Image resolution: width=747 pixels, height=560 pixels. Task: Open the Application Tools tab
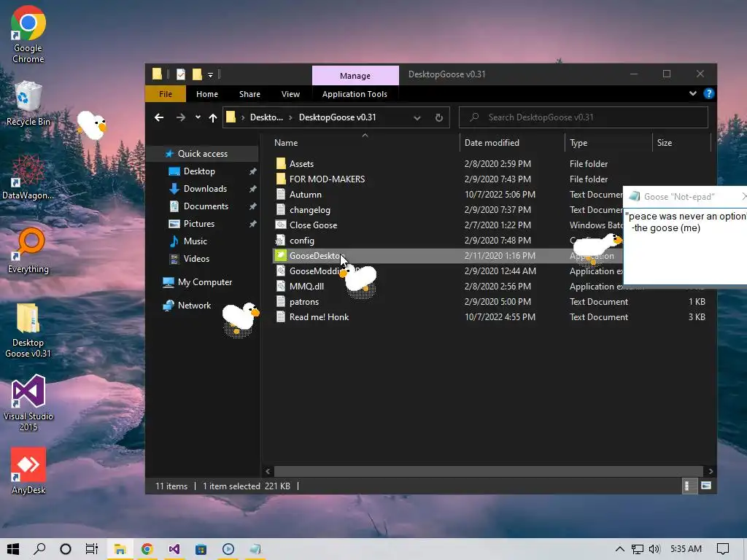click(x=355, y=94)
